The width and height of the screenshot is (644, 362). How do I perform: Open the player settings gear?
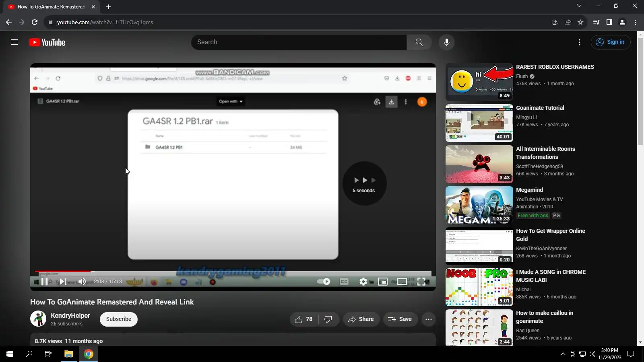click(x=363, y=282)
